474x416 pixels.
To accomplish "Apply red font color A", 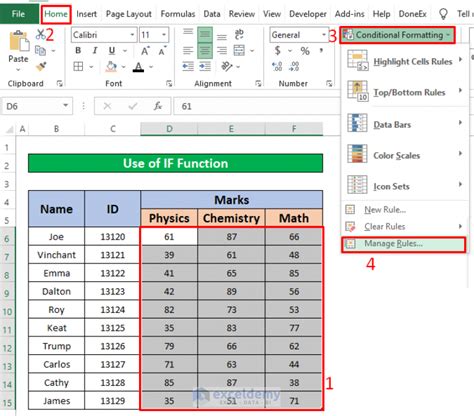I will coord(138,67).
